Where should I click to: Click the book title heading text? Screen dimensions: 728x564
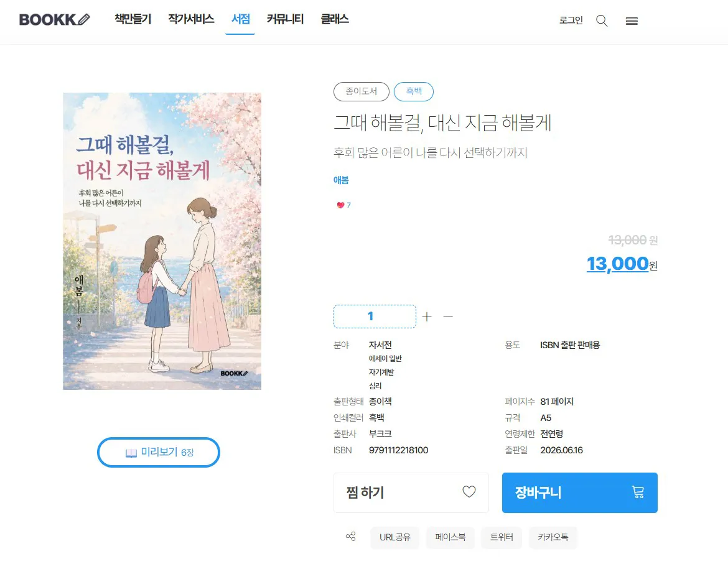tap(442, 123)
